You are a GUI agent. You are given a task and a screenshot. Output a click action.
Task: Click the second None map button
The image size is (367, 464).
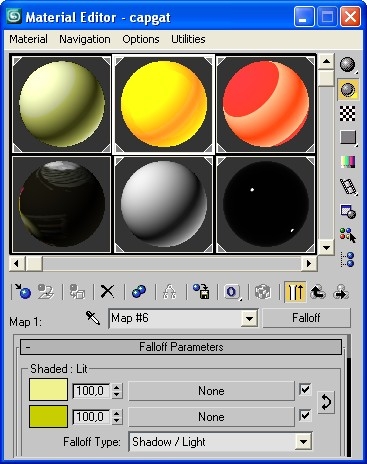point(211,417)
